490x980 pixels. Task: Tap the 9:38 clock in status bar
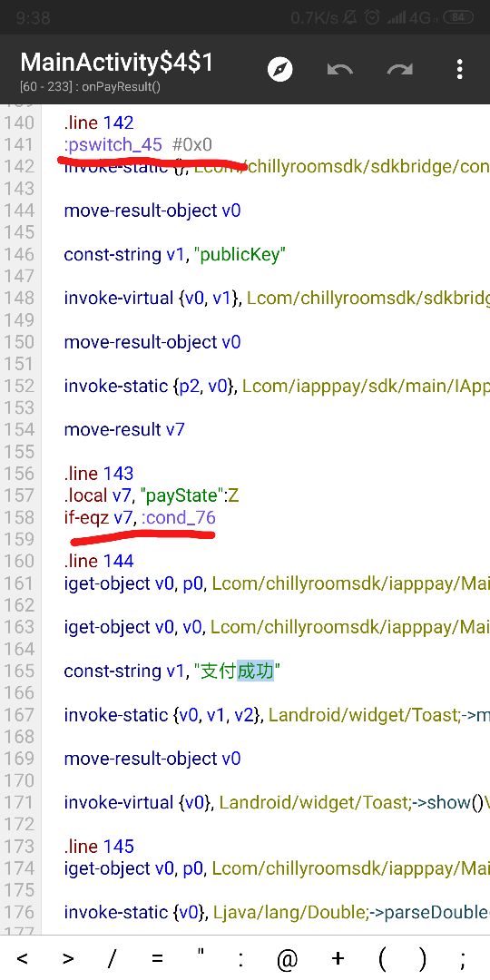tap(33, 17)
